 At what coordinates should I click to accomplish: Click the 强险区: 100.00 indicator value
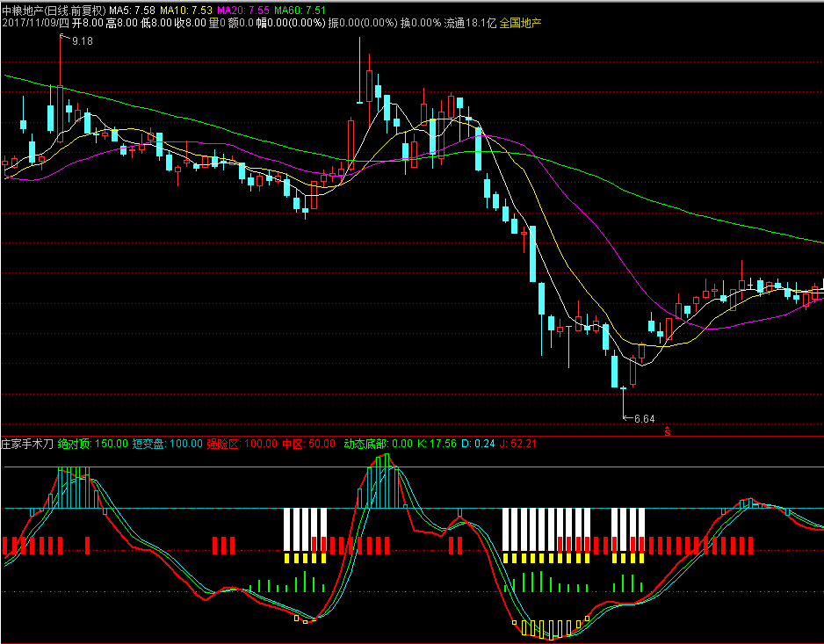(242, 444)
